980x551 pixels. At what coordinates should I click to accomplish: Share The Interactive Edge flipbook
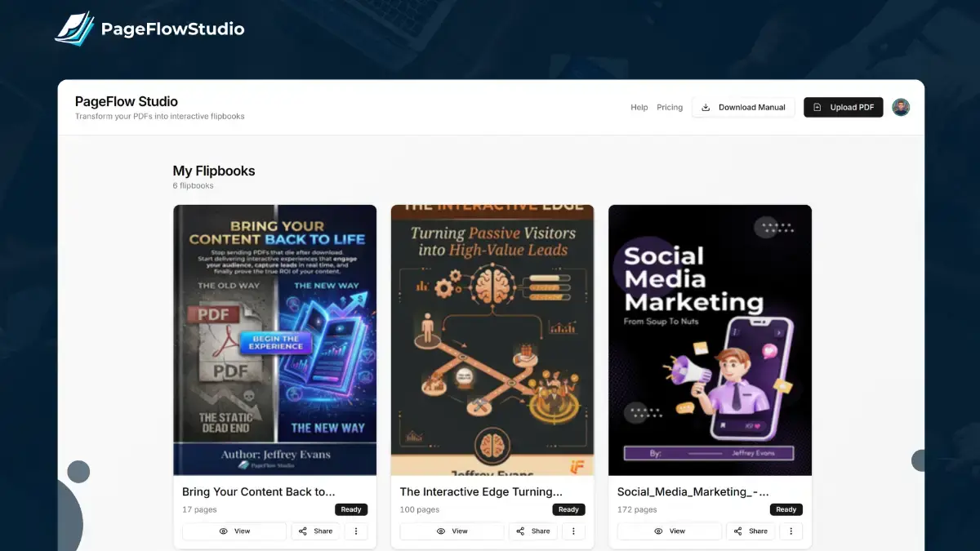tap(532, 531)
